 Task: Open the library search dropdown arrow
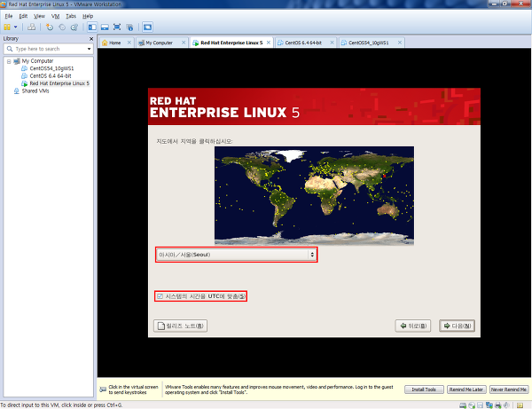tap(89, 49)
